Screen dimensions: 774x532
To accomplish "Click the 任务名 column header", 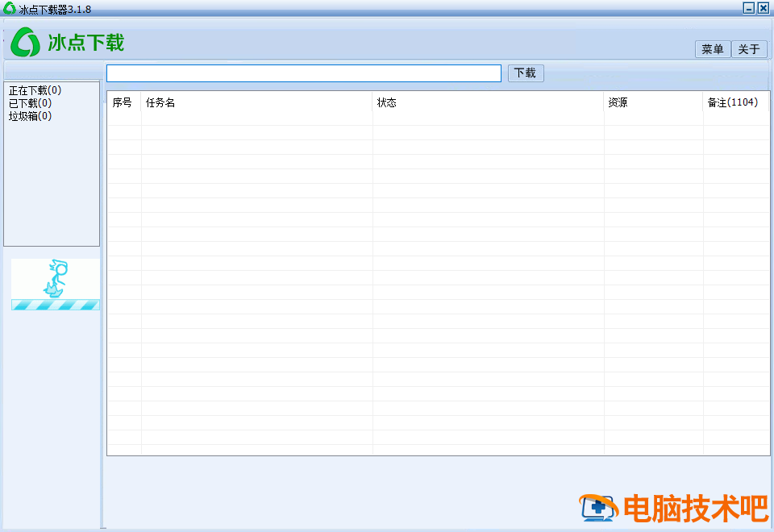I will [256, 102].
